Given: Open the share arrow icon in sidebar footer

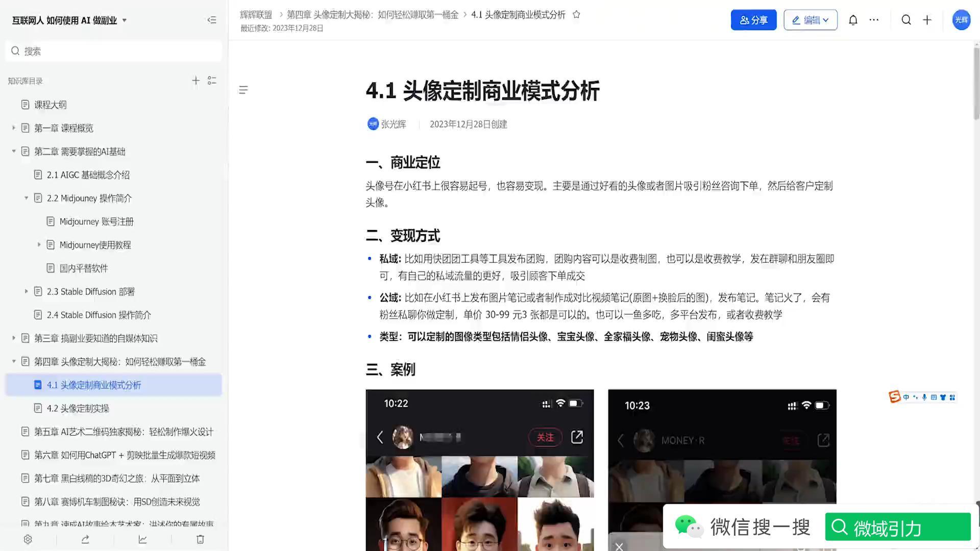Looking at the screenshot, I should tap(85, 539).
